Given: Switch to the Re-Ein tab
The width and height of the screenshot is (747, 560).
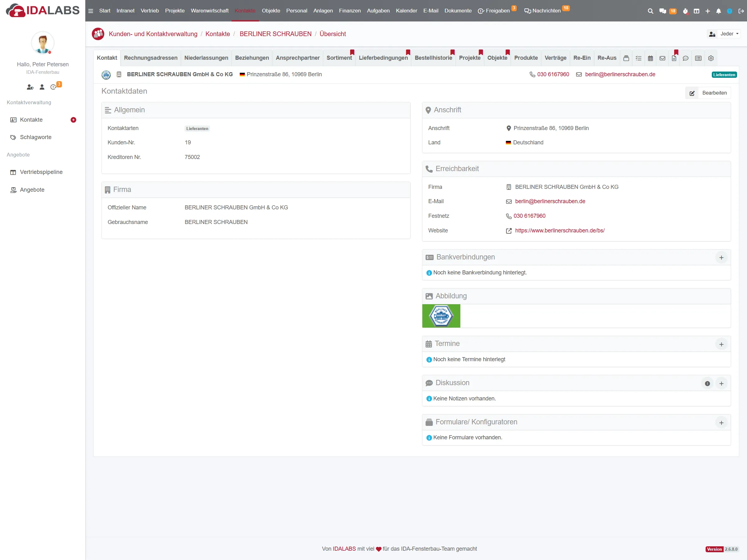Looking at the screenshot, I should click(581, 58).
